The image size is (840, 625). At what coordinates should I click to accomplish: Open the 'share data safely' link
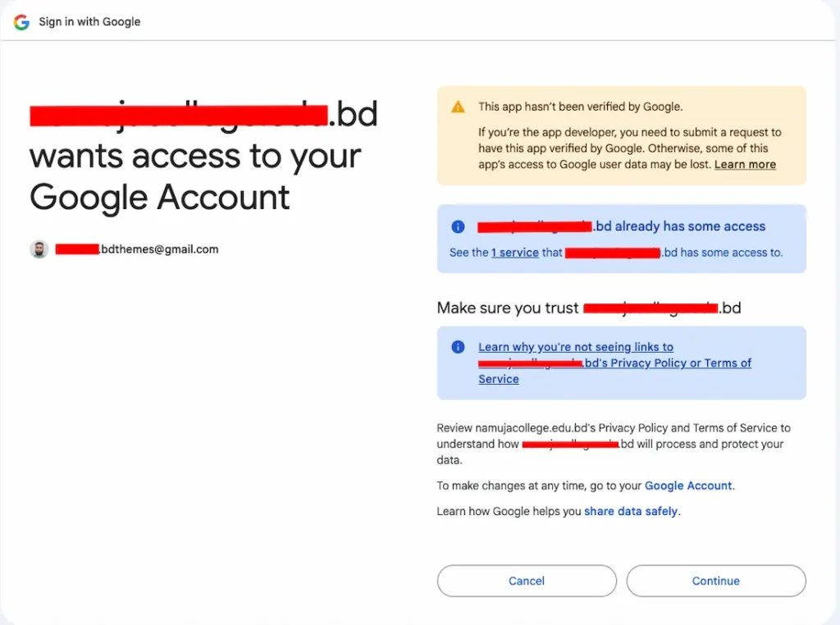(631, 511)
